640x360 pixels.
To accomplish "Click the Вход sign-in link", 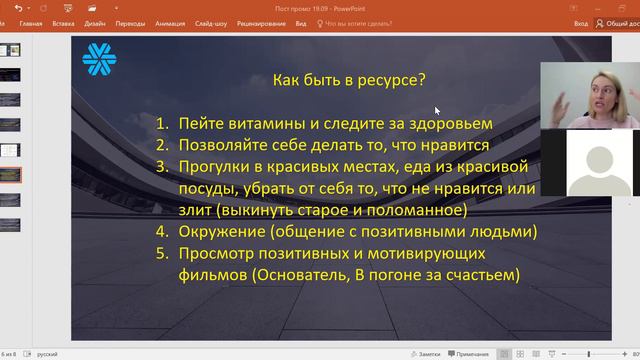I will point(581,24).
